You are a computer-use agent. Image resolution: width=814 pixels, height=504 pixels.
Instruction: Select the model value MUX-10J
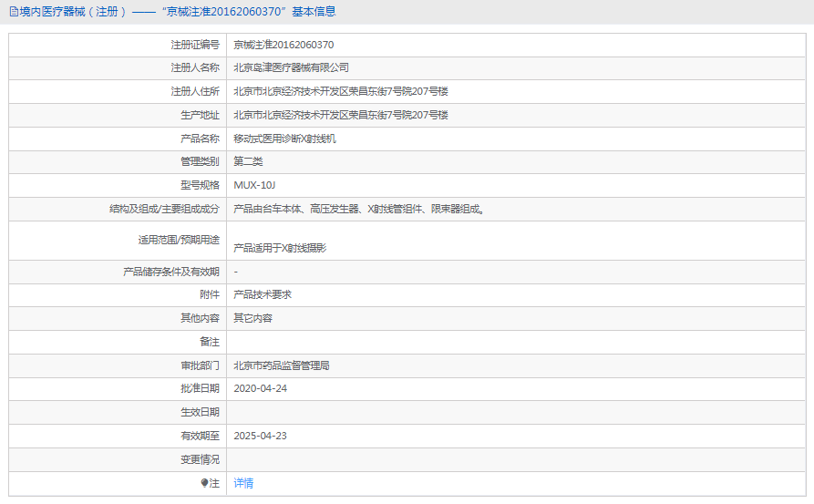254,185
